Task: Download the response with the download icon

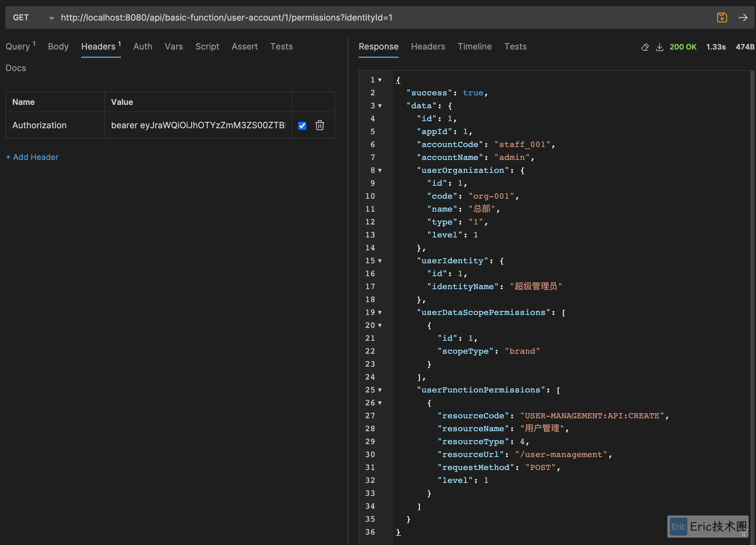Action: point(659,47)
